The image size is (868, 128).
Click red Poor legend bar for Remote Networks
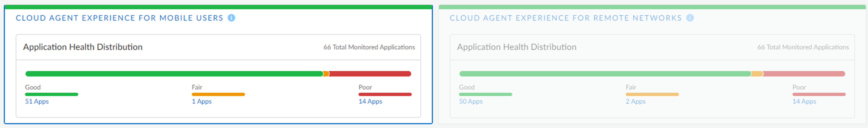pyautogui.click(x=819, y=94)
